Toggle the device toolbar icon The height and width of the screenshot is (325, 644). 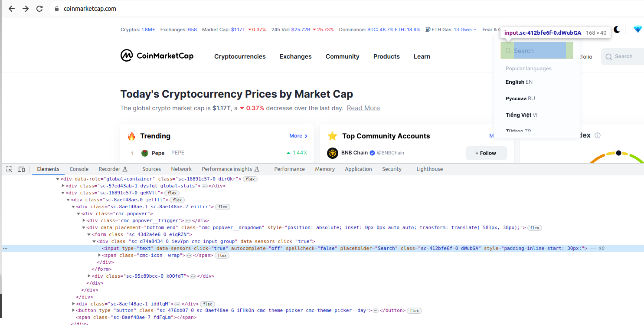point(21,169)
